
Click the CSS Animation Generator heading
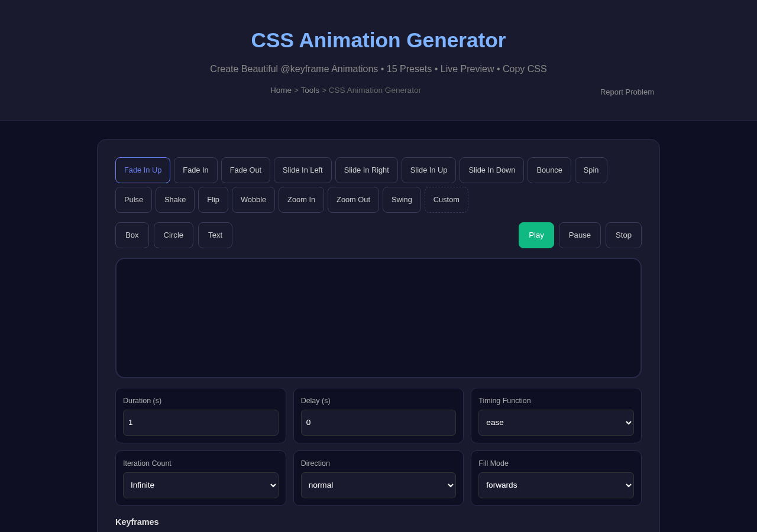point(378,40)
